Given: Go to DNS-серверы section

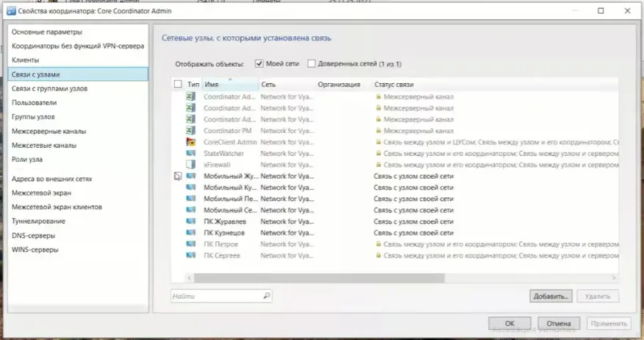Looking at the screenshot, I should [x=78, y=235].
